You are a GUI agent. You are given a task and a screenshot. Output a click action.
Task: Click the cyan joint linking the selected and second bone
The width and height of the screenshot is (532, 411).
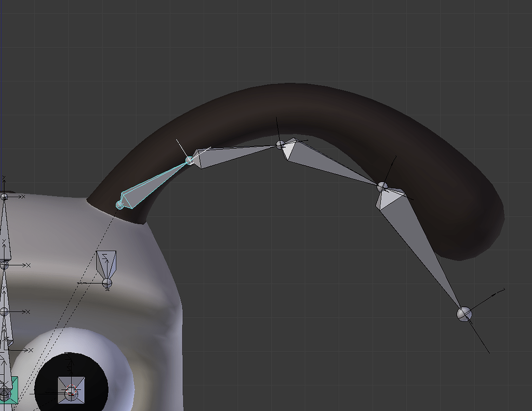[190, 160]
